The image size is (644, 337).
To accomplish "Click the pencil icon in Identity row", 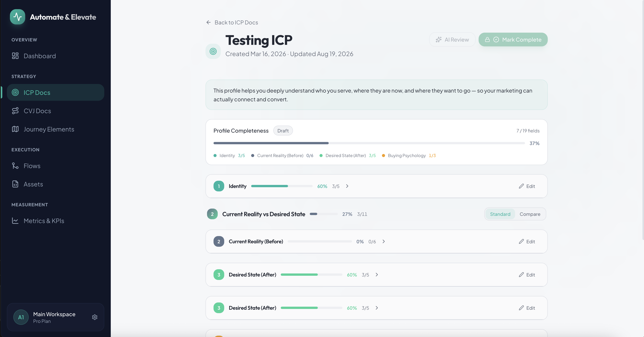I will pyautogui.click(x=521, y=186).
